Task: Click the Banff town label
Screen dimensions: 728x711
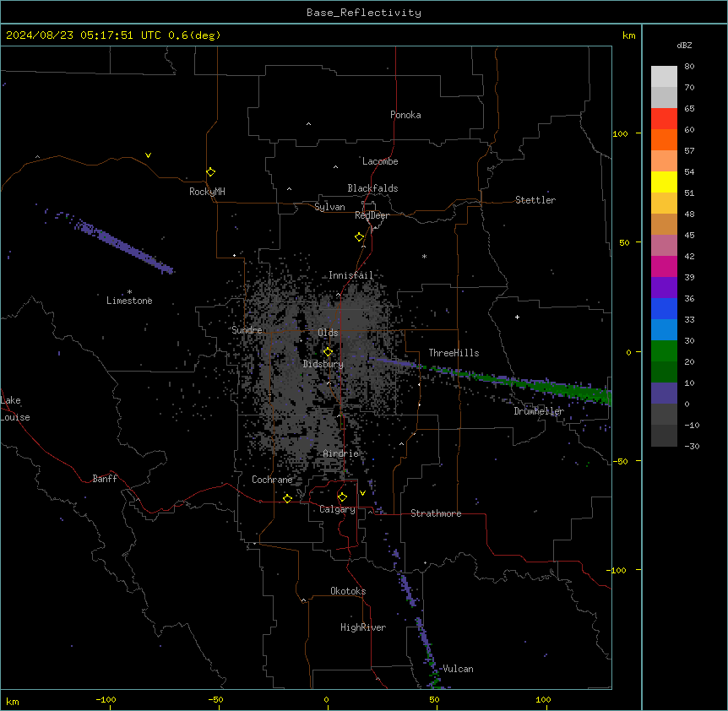Action: coord(105,479)
